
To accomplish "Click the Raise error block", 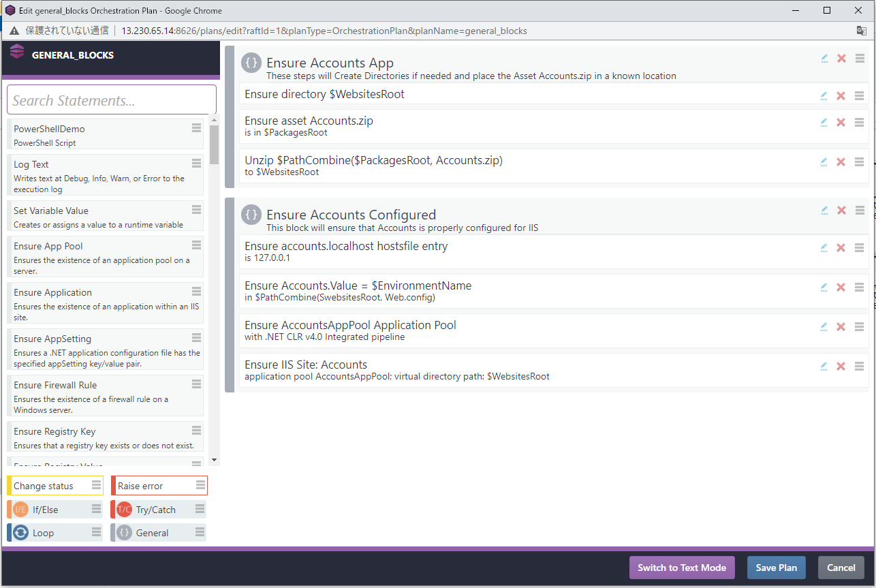I will [x=159, y=486].
